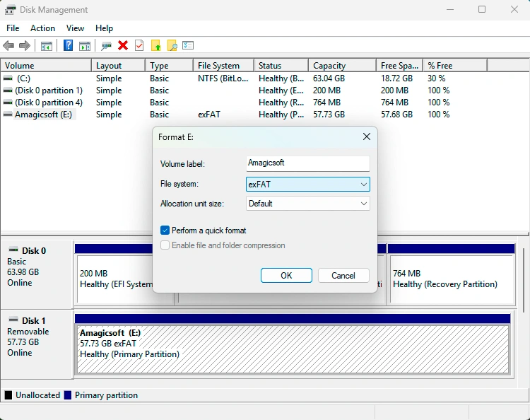Click the Disk 0 drive icon

13,250
